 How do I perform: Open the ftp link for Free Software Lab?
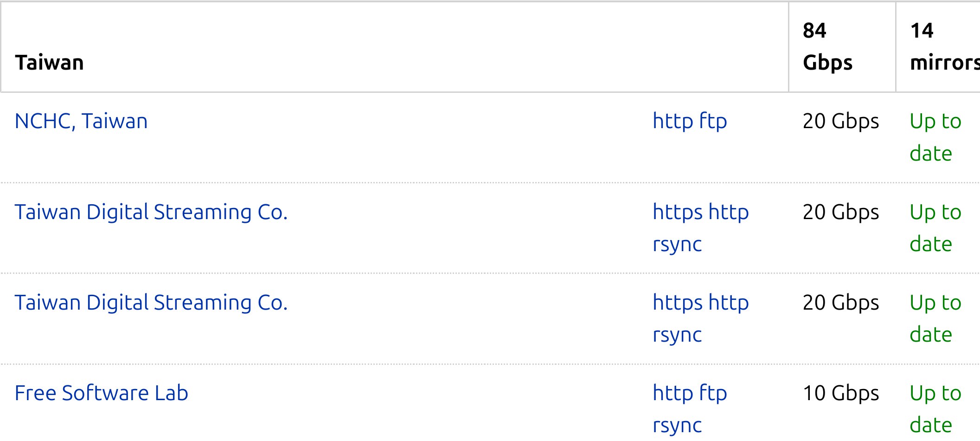(x=713, y=393)
